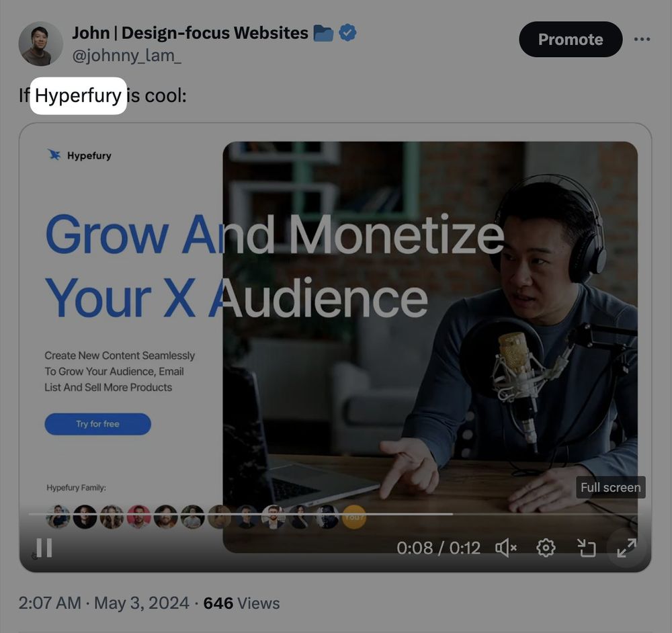This screenshot has height=633, width=672.
Task: Click the Hypefury Family: label
Action: (77, 488)
